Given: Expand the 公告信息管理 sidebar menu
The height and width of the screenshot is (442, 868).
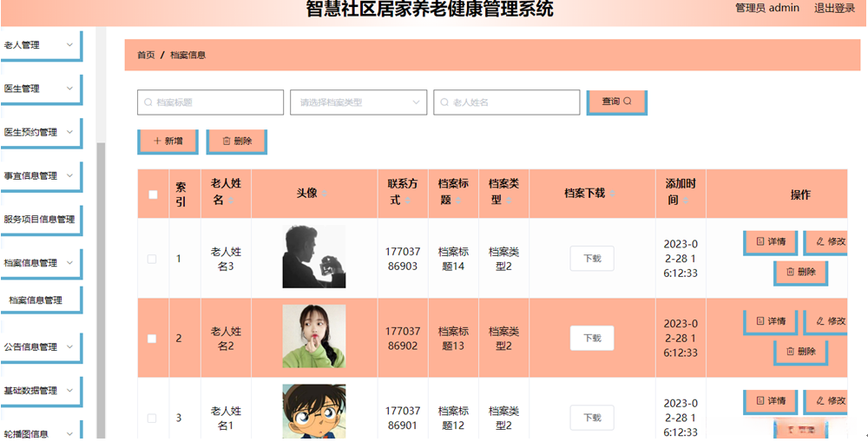Looking at the screenshot, I should click(x=40, y=346).
